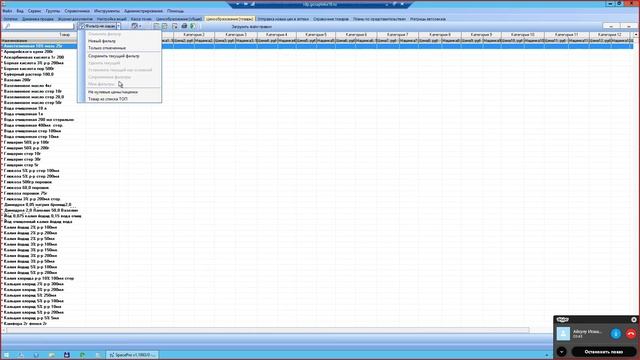Click the document icon left of the printer
The height and width of the screenshot is (360, 640).
175,26
